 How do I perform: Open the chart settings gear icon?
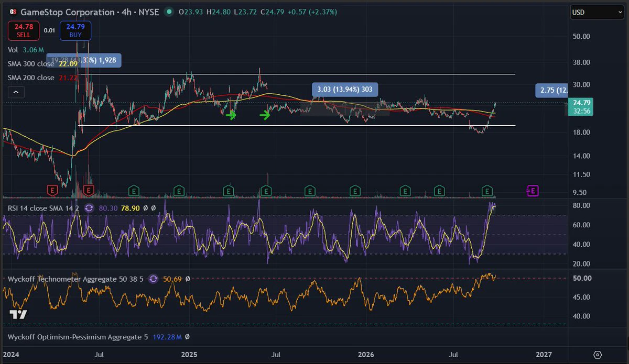598,355
